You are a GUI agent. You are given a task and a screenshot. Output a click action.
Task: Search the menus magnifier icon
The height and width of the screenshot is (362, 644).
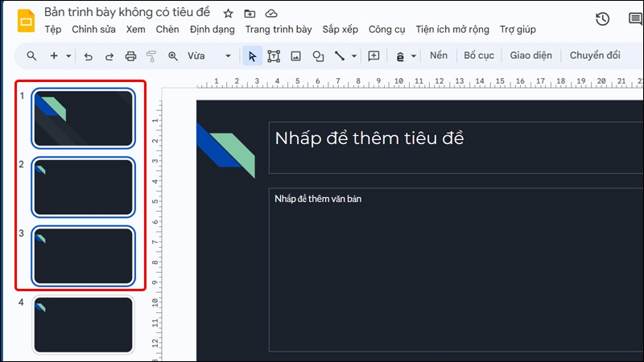tap(31, 56)
